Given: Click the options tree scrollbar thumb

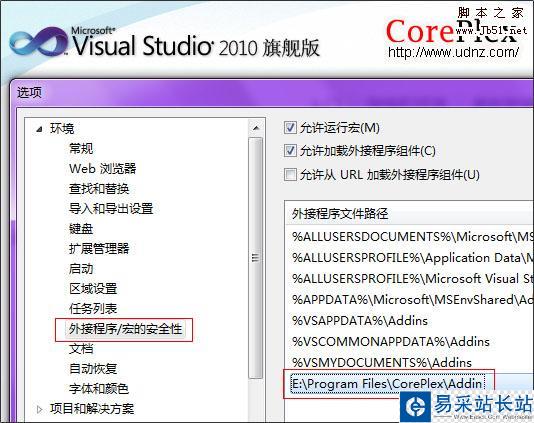Looking at the screenshot, I should [x=255, y=258].
